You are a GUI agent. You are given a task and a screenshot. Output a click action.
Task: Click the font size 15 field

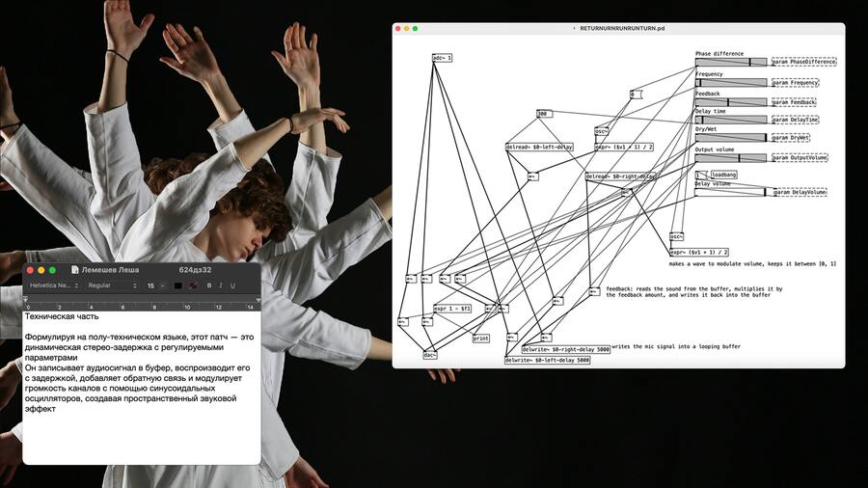(151, 285)
